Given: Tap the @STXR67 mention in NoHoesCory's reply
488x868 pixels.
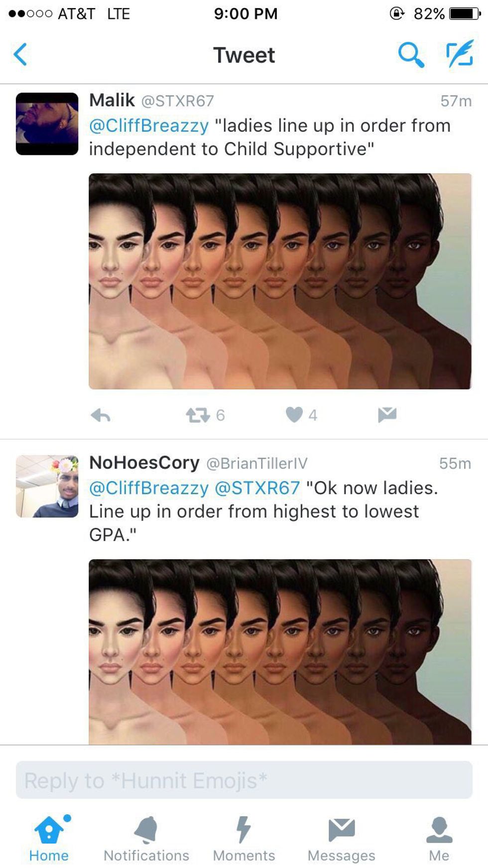Looking at the screenshot, I should 257,488.
